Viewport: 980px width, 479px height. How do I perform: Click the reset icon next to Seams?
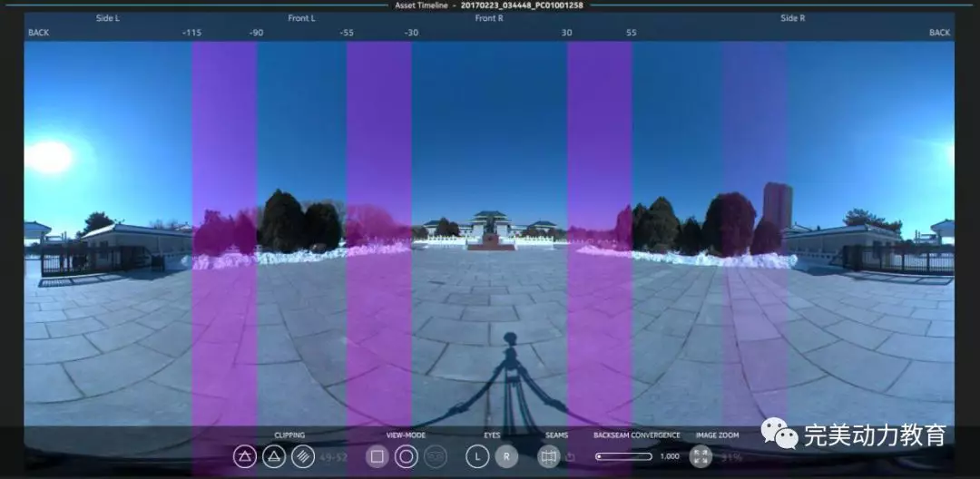tap(571, 456)
